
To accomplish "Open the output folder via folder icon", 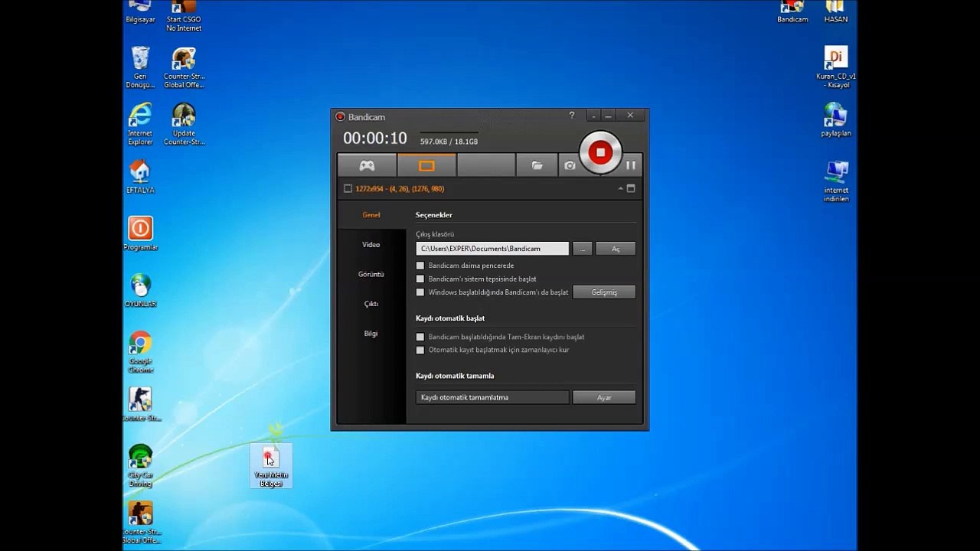I will tap(537, 165).
